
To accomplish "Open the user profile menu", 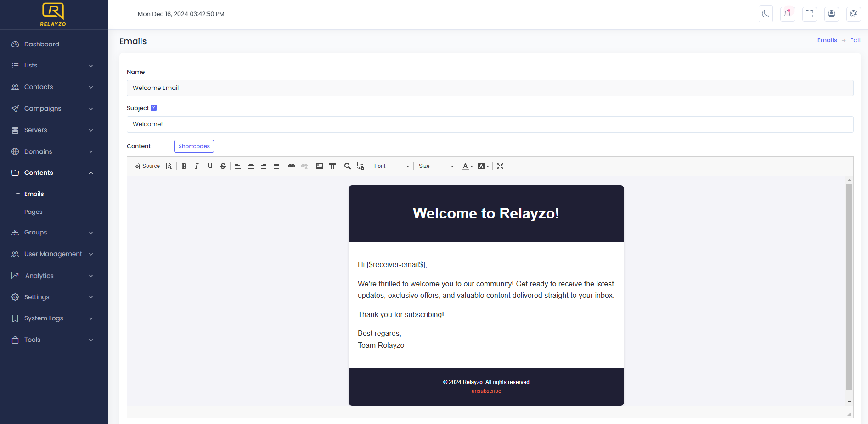I will click(831, 14).
